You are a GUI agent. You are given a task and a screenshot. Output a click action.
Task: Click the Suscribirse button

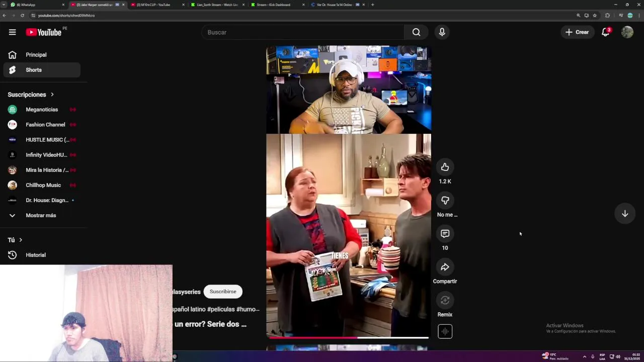[x=223, y=292]
